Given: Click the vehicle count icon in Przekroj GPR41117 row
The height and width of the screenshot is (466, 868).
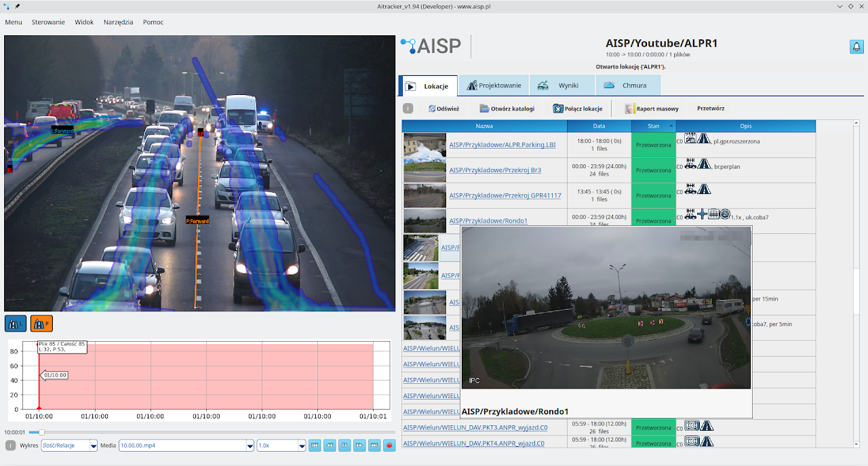Looking at the screenshot, I should 691,189.
